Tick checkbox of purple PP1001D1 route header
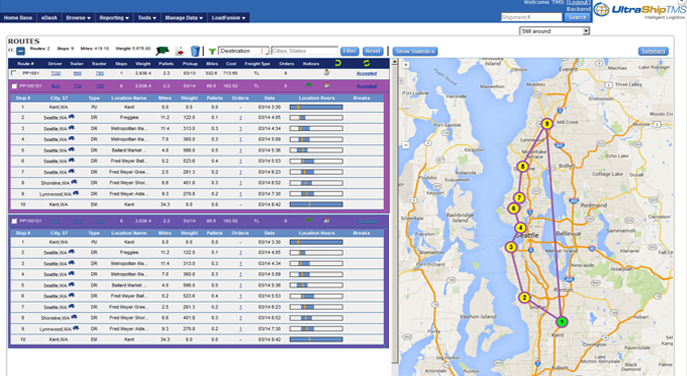The width and height of the screenshot is (687, 376). tap(14, 86)
